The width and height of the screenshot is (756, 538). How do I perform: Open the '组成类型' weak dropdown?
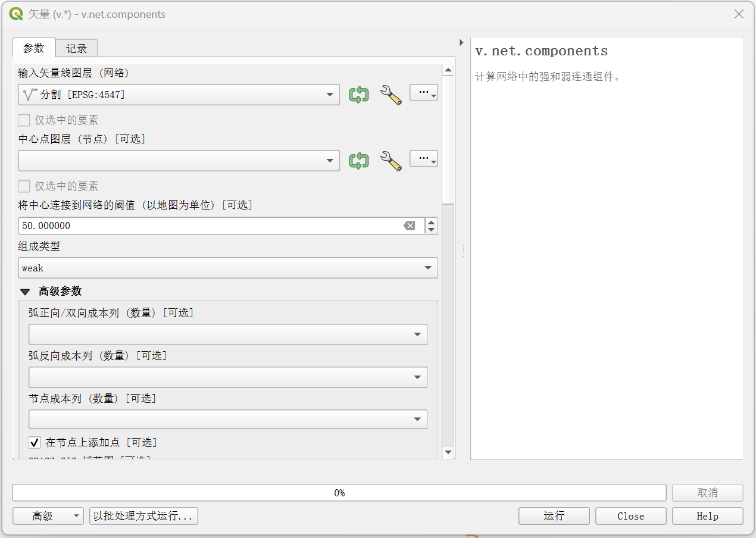(x=228, y=268)
